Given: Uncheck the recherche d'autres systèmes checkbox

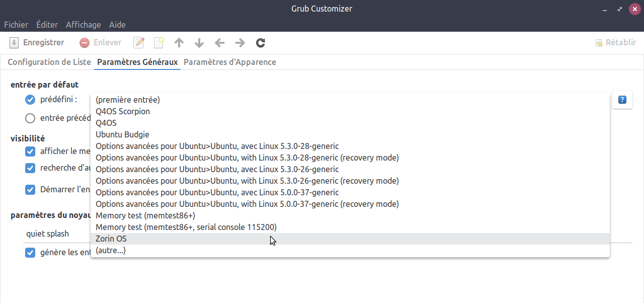Looking at the screenshot, I should pyautogui.click(x=30, y=168).
